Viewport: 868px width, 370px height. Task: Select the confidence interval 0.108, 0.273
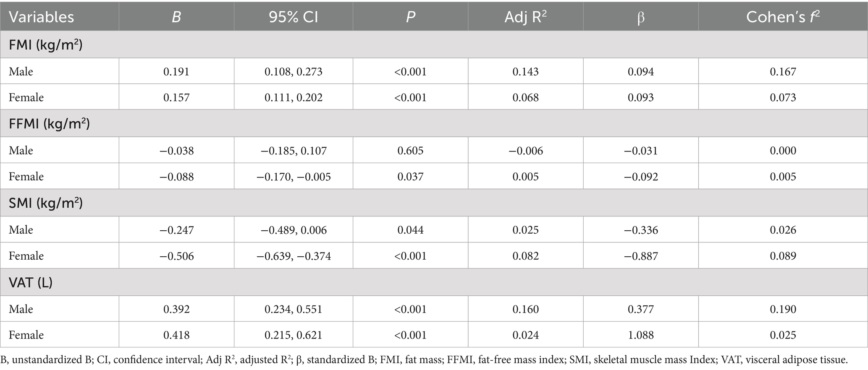tap(293, 72)
